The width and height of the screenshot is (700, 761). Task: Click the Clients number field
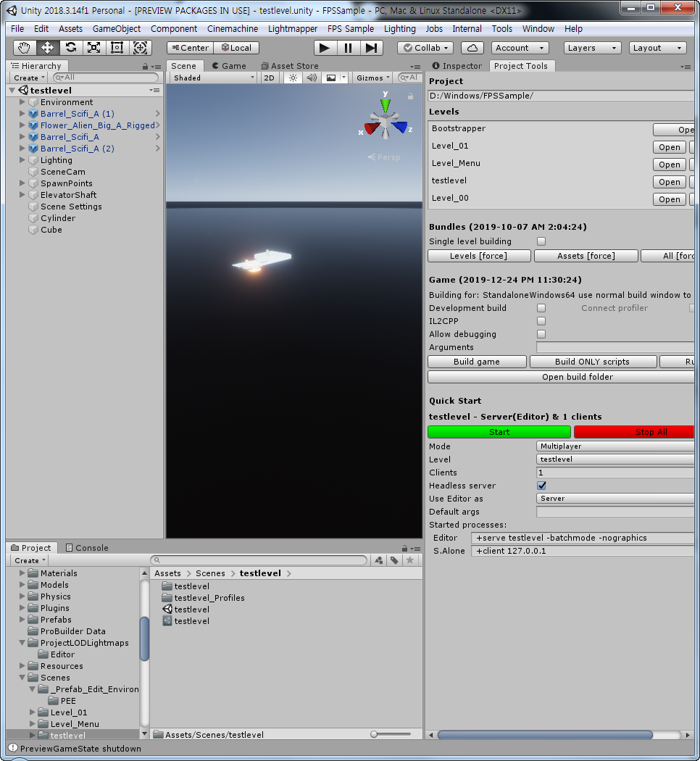(615, 473)
